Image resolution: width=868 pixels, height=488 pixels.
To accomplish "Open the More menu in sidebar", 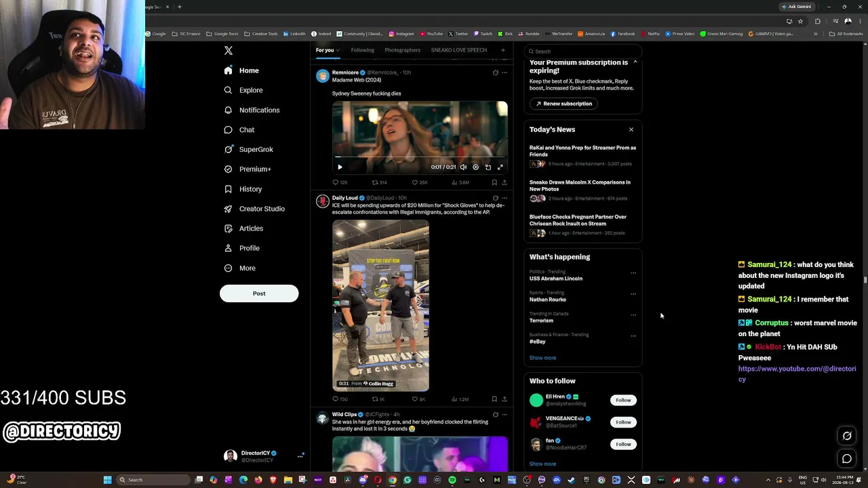I will (240, 268).
